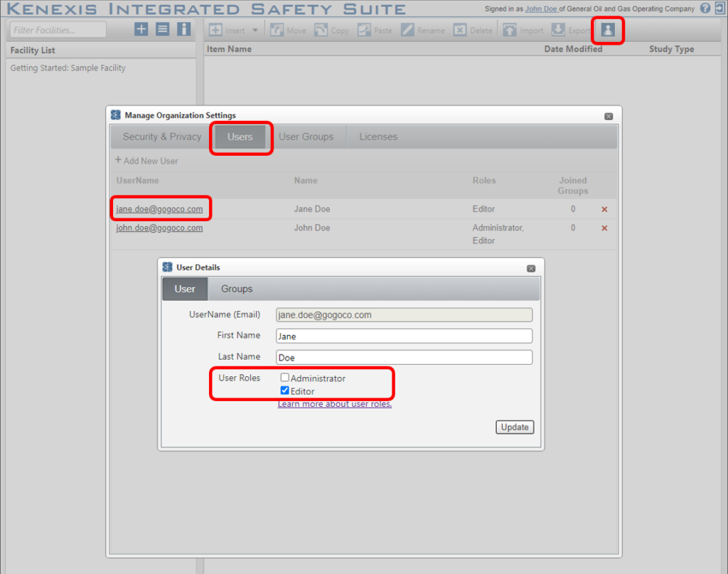Click the list view icon above Facility List

tap(162, 29)
